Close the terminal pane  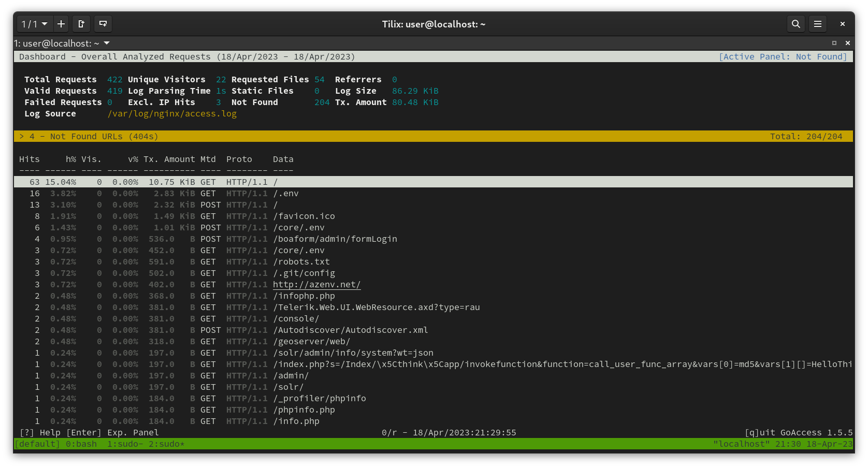(848, 43)
